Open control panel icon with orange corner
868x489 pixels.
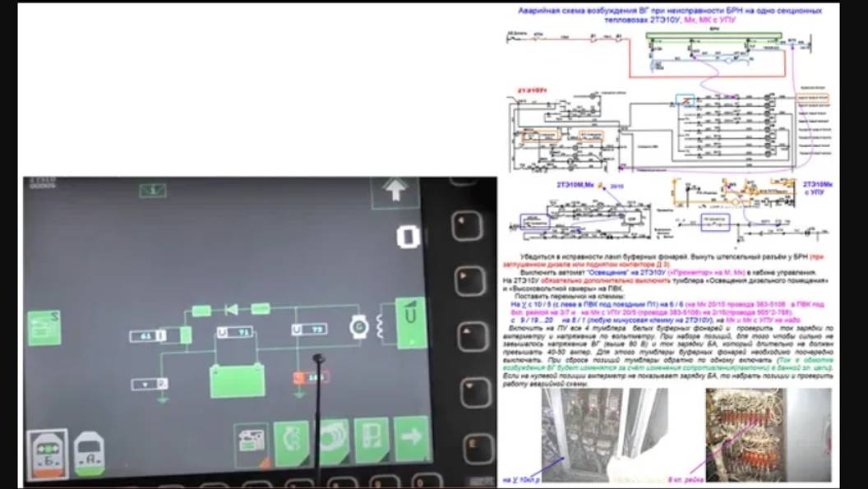pyautogui.click(x=252, y=444)
